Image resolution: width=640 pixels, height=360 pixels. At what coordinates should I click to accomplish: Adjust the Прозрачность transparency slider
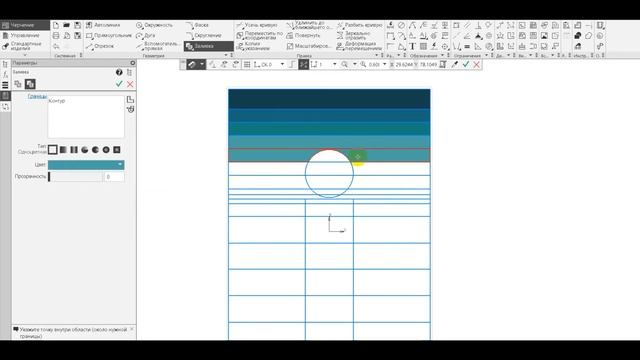(75, 176)
